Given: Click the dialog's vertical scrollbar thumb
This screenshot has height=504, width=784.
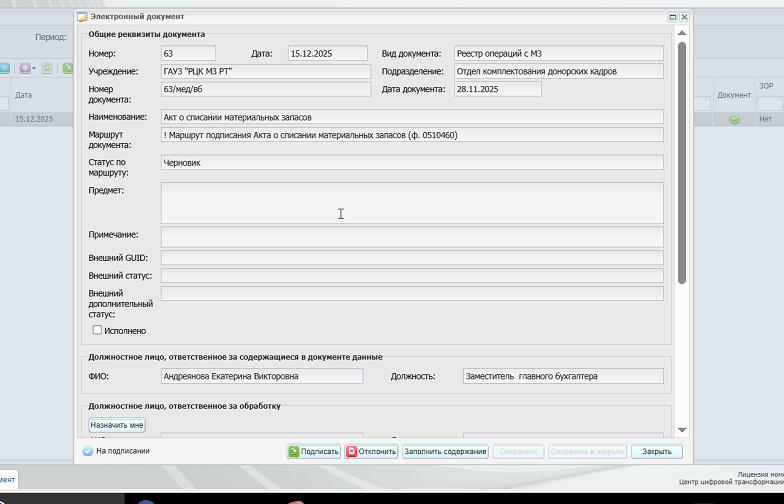Looking at the screenshot, I should [682, 163].
